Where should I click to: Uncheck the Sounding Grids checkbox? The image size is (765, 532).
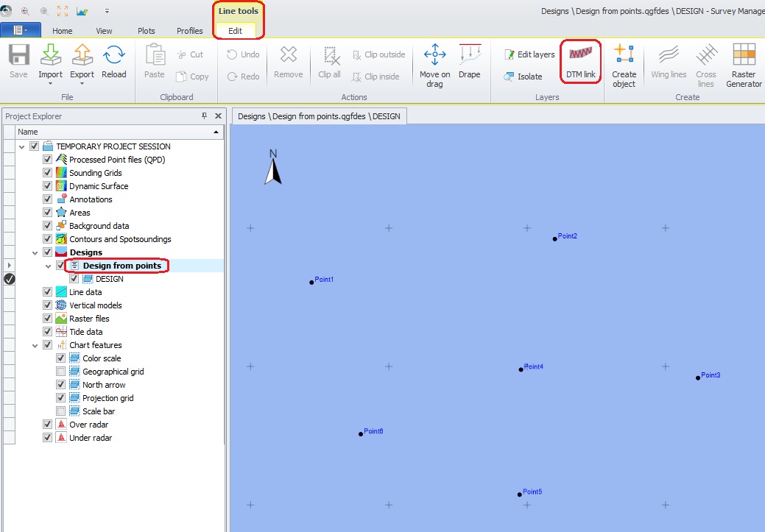(48, 173)
